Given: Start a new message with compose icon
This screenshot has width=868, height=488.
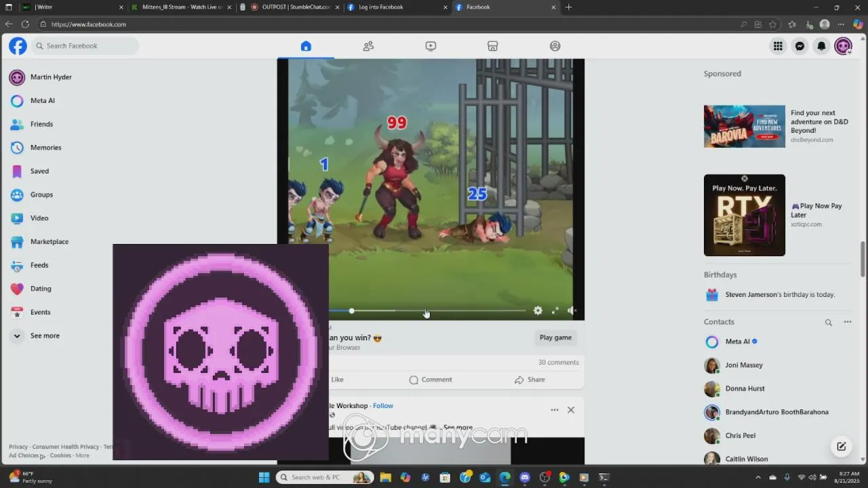Looking at the screenshot, I should pos(842,446).
